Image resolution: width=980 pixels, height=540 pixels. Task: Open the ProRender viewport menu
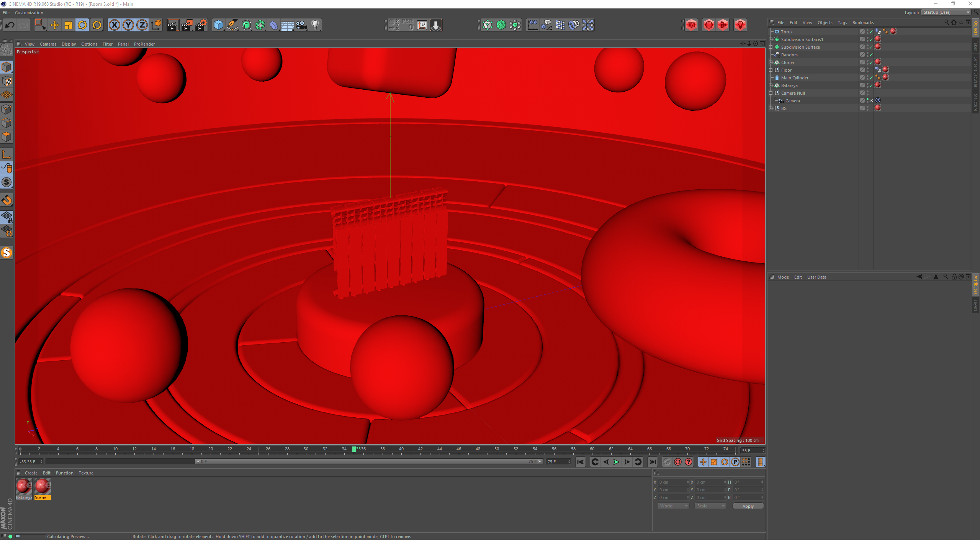(144, 44)
